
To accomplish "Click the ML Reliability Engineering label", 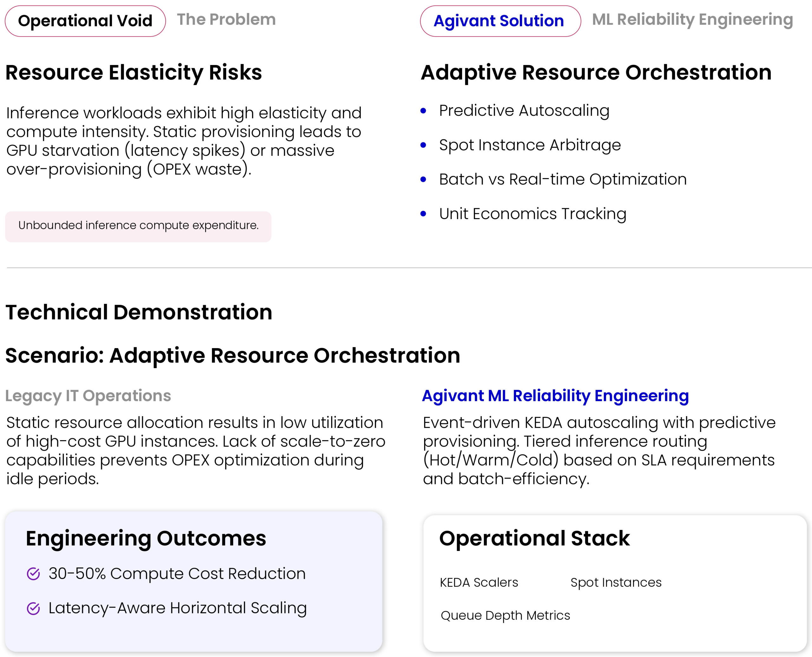I will pyautogui.click(x=692, y=20).
